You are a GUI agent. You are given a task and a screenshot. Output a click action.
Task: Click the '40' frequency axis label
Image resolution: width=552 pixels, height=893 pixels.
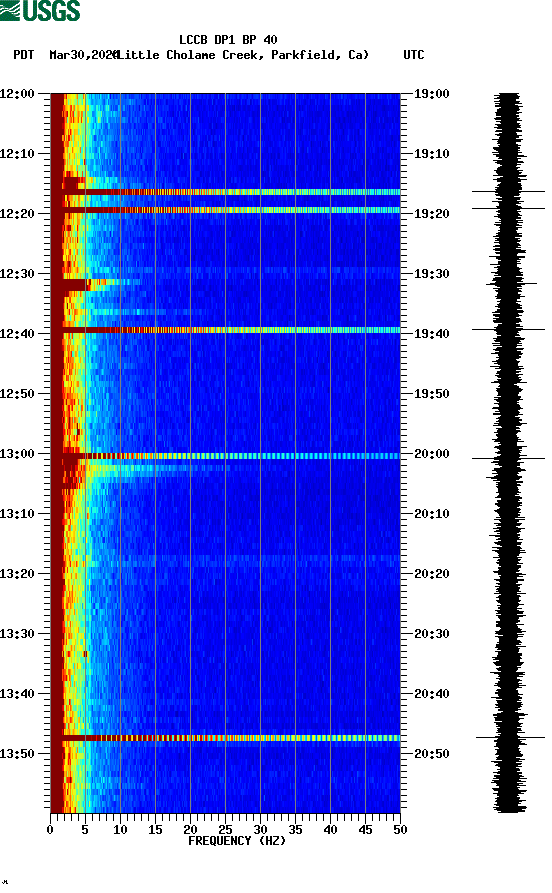pos(330,830)
